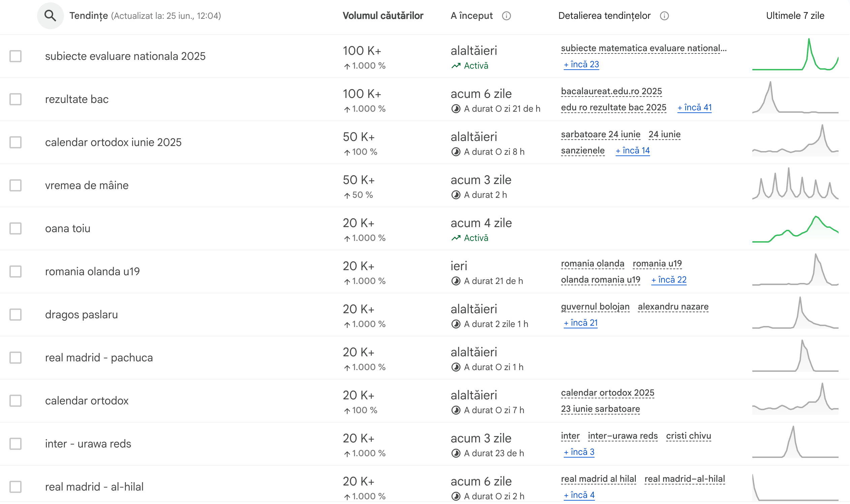Tick the oana toiu checkbox

[x=15, y=228]
